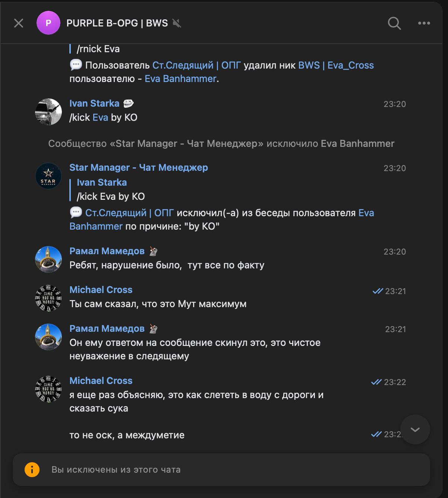Open the PURPLE B-OPG | BWS chat header title
This screenshot has width=448, height=498.
coord(117,23)
